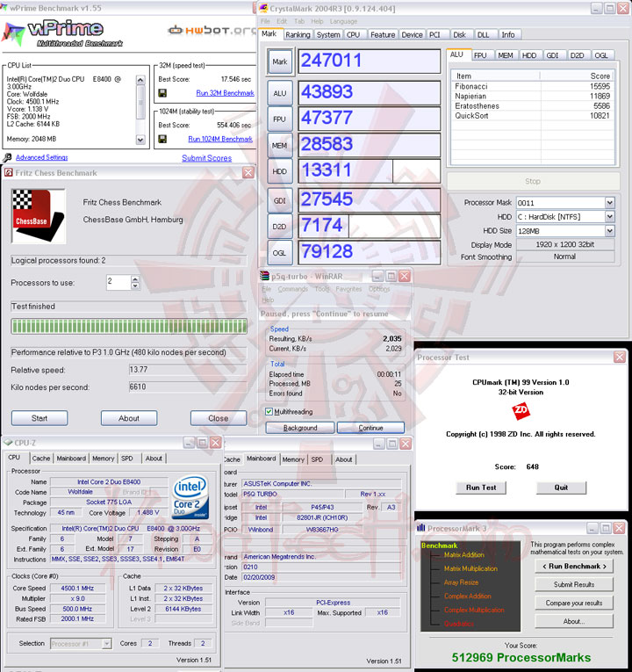This screenshot has height=672, width=632.
Task: Click the floppy save icon beside Run 32M Benchmark
Action: (162, 93)
